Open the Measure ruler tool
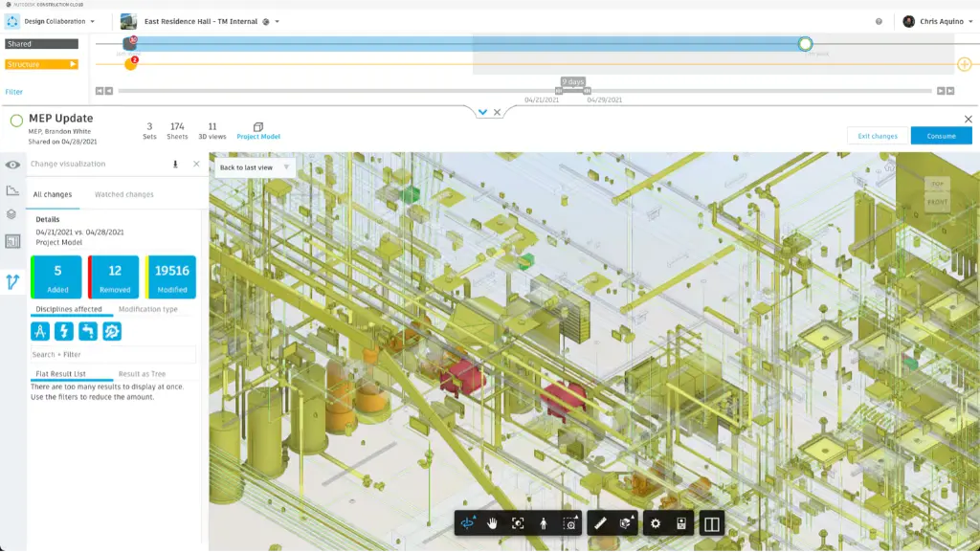 pyautogui.click(x=600, y=523)
